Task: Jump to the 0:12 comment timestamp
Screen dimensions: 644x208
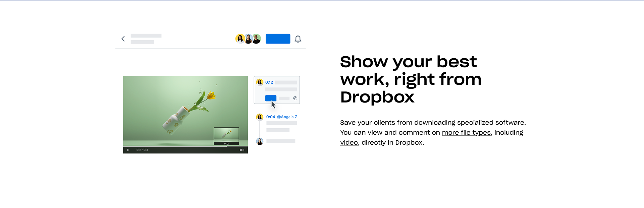Action: coord(269,82)
